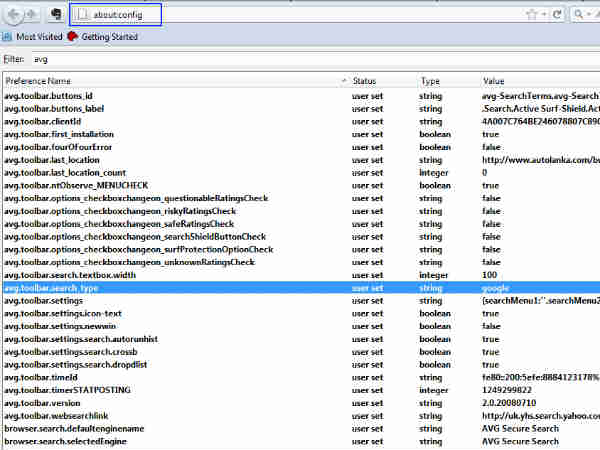Click the Forward navigation arrow

click(31, 14)
